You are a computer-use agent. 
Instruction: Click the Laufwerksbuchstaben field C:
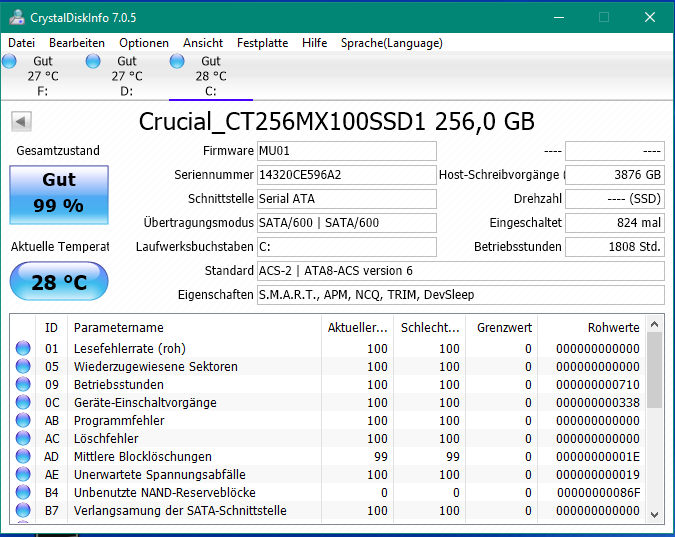click(347, 247)
